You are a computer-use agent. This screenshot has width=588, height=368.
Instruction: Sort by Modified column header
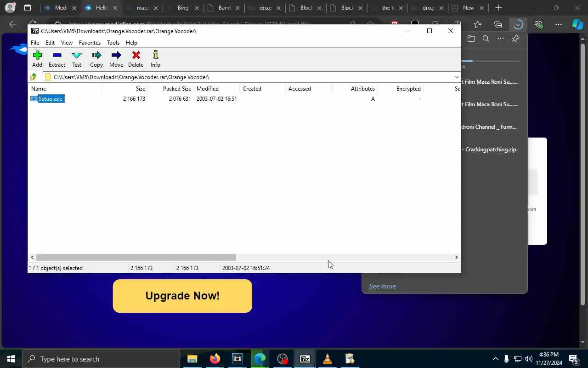[216, 89]
